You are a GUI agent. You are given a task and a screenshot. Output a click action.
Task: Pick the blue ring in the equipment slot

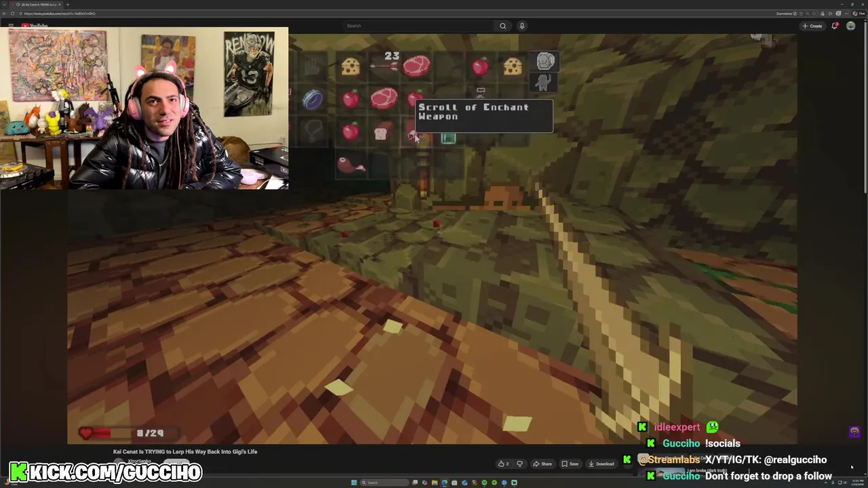312,100
